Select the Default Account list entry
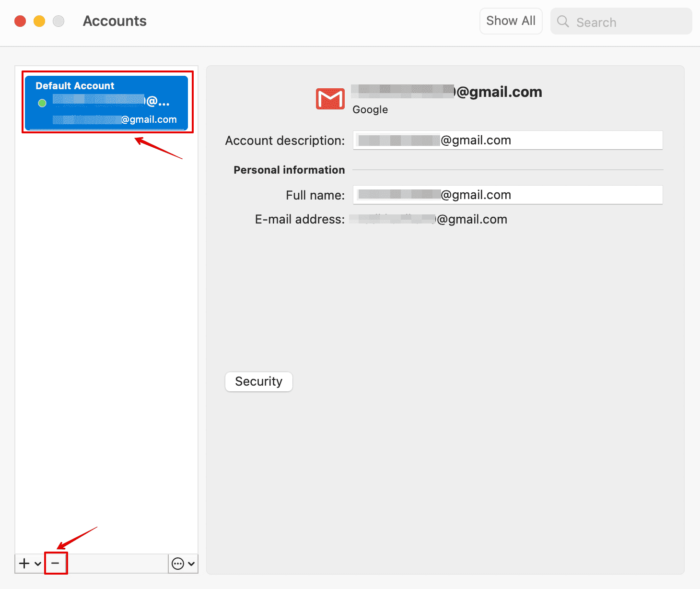 coord(106,102)
